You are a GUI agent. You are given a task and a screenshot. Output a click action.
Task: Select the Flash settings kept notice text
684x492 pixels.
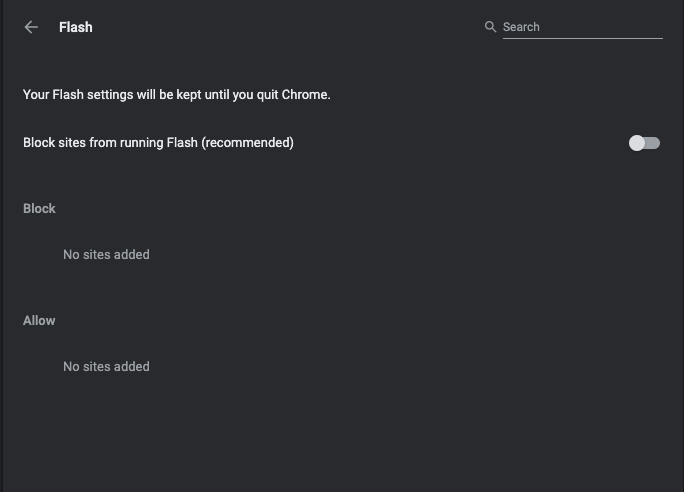(176, 95)
